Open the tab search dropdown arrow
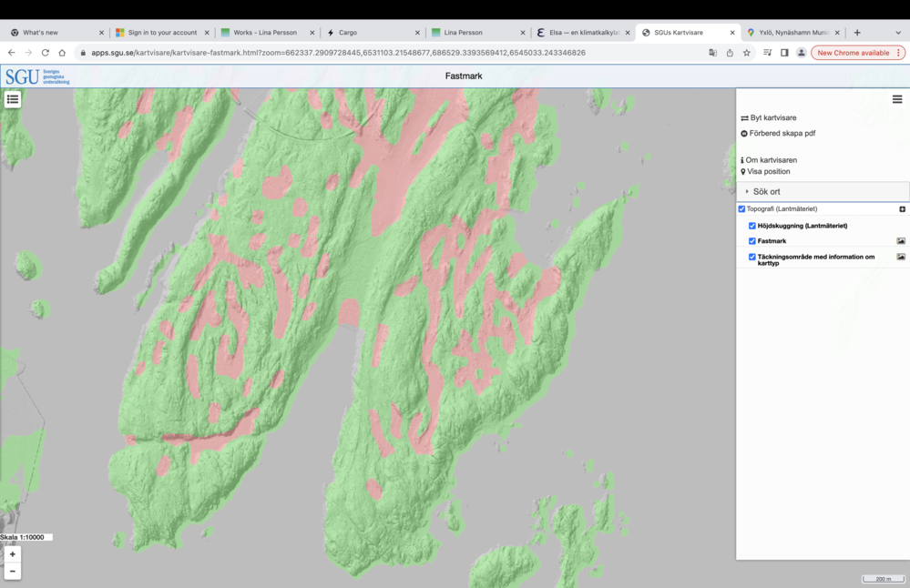This screenshot has width=910, height=588. pos(898,33)
